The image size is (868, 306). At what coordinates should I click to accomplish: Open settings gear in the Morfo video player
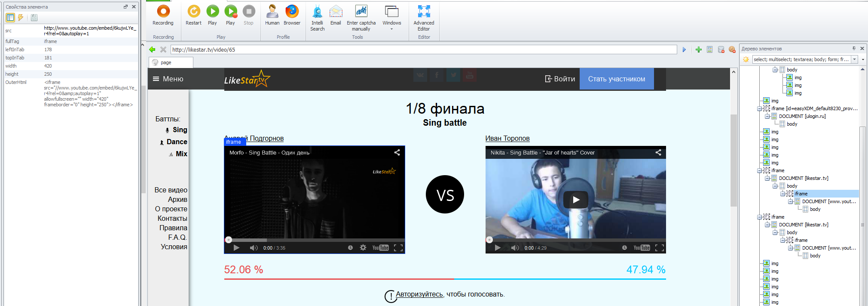point(363,247)
